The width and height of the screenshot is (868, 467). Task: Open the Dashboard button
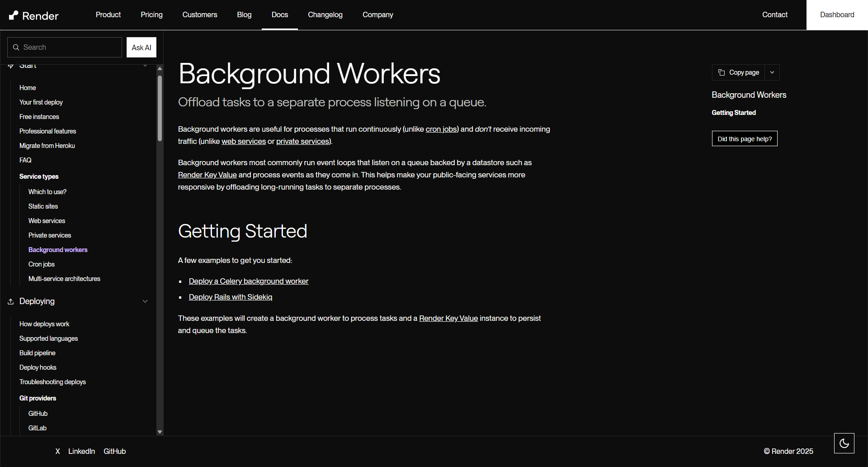(837, 15)
